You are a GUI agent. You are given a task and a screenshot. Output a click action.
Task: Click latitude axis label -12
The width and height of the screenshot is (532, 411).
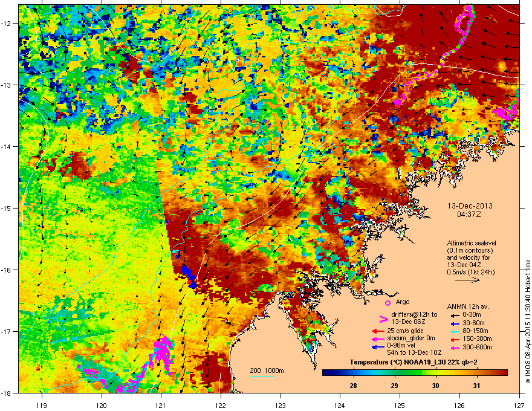6,24
